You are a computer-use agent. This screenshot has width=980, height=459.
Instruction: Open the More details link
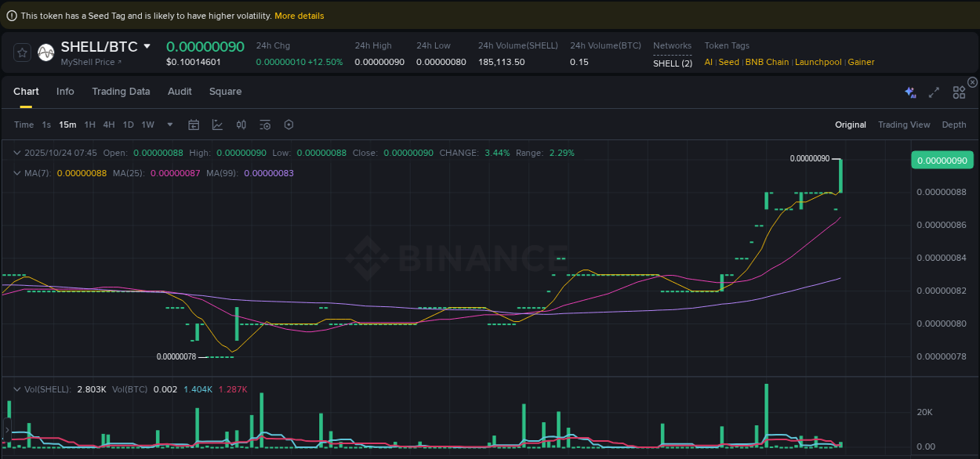coord(299,15)
